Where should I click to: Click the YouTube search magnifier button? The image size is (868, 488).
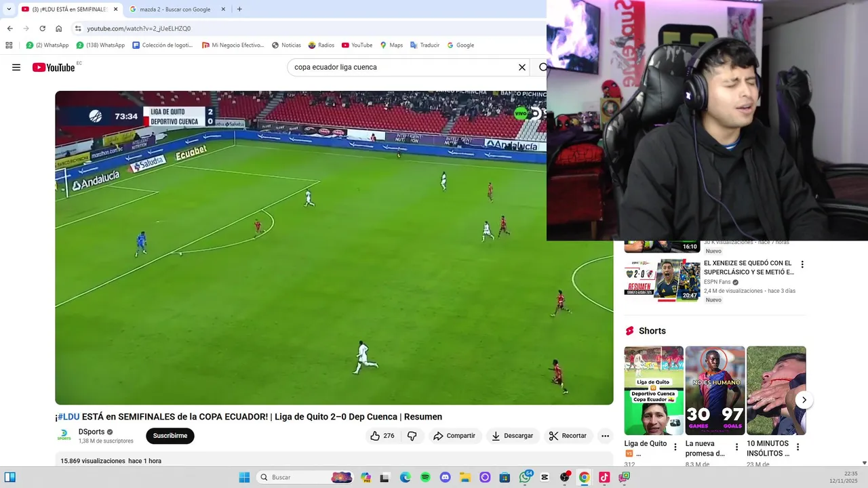pyautogui.click(x=542, y=67)
